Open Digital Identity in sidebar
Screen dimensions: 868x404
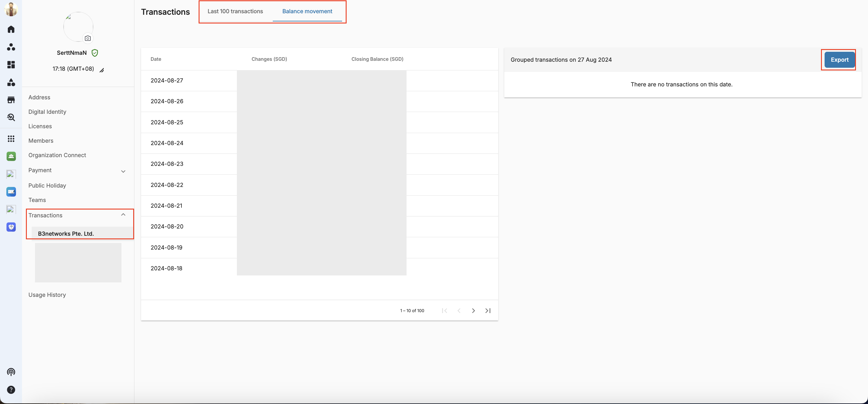point(47,112)
